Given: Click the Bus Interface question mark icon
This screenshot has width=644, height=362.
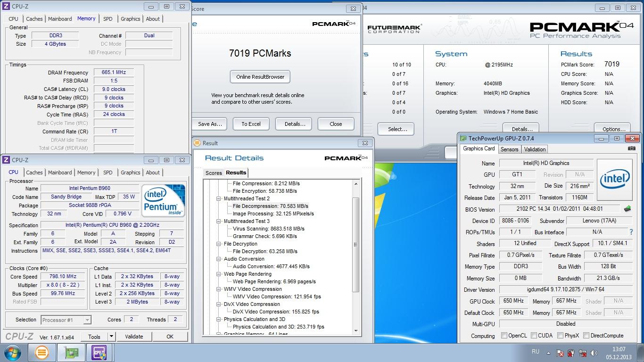Looking at the screenshot, I should [x=631, y=232].
